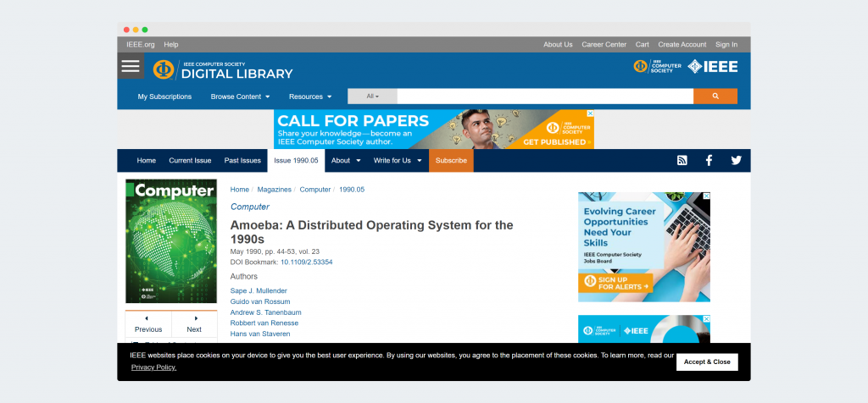Close the Call for Papers ad

590,113
